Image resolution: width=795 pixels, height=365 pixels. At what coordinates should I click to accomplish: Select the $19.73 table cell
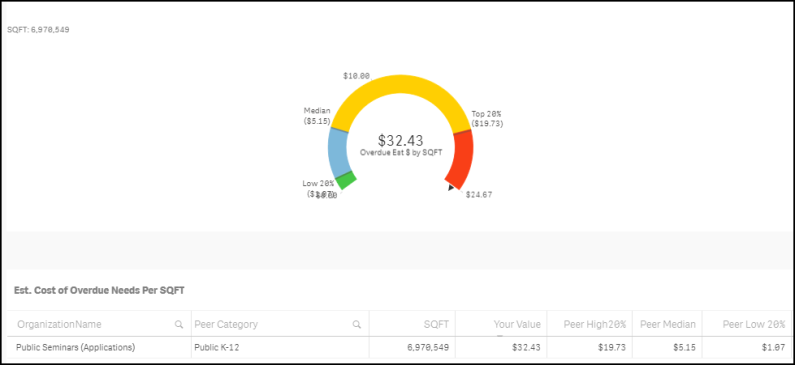point(612,348)
